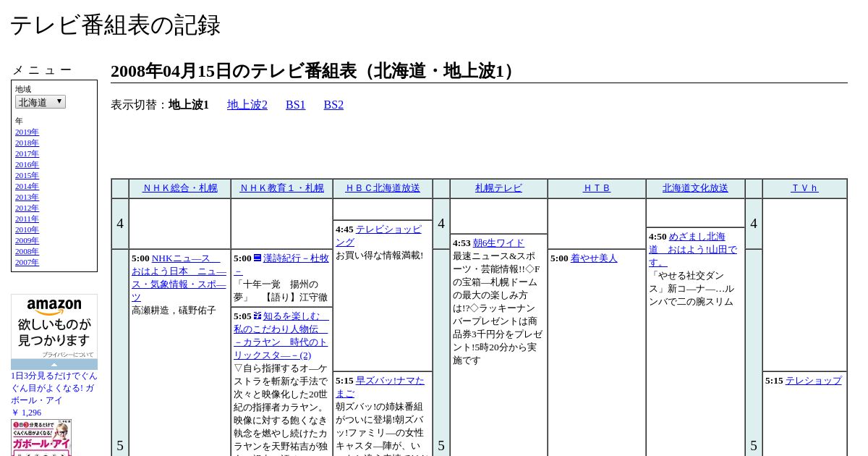Open the 2016年 archive link
The height and width of the screenshot is (456, 868).
coord(27,164)
